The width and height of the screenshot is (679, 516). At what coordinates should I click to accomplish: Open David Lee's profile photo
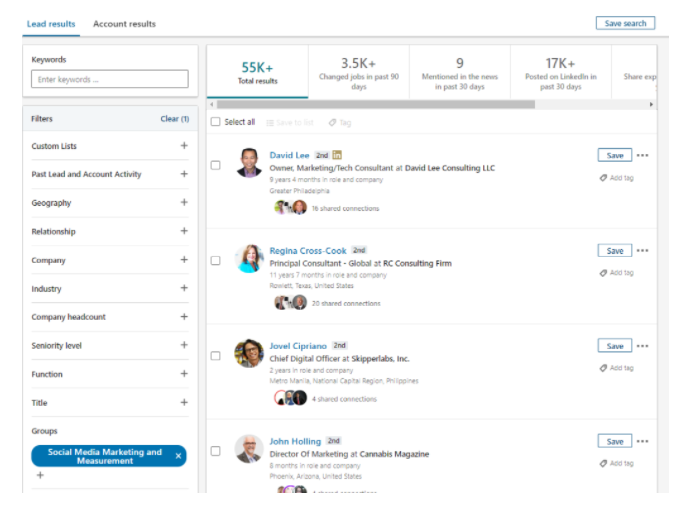[x=249, y=163]
